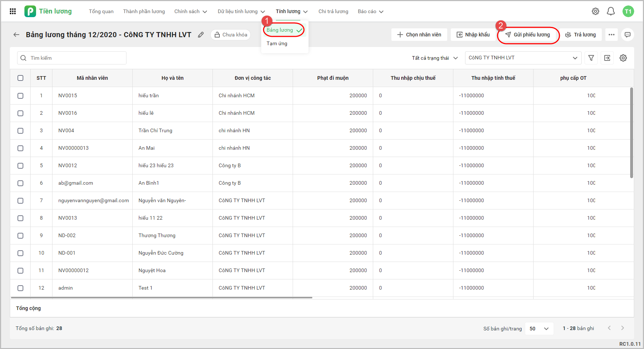644x349 pixels.
Task: Click the export table icon
Action: (607, 58)
